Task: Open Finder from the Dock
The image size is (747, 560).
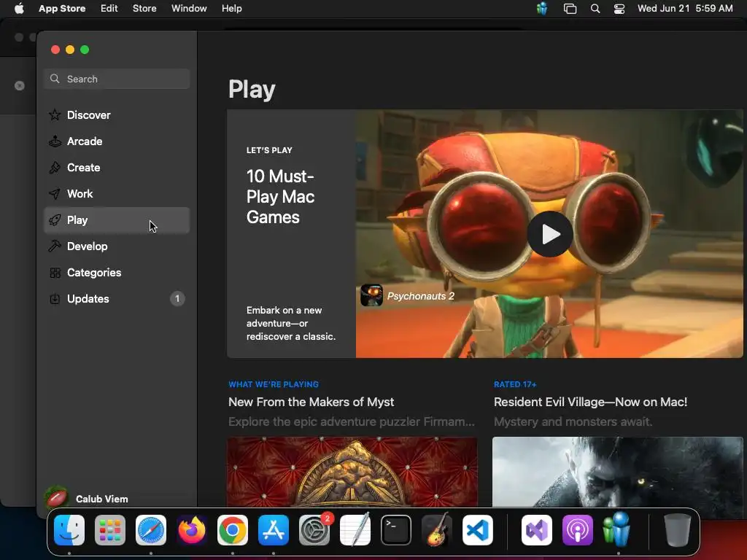Action: (69, 530)
